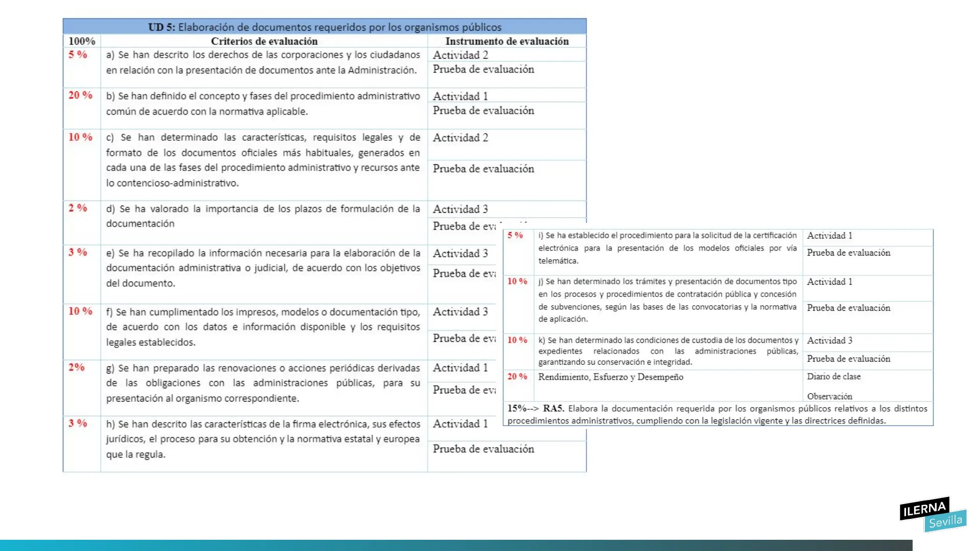Click 'Rendimiento, Esfuerzo y Desempeño' row
Screen dimensions: 980x551
pyautogui.click(x=610, y=377)
